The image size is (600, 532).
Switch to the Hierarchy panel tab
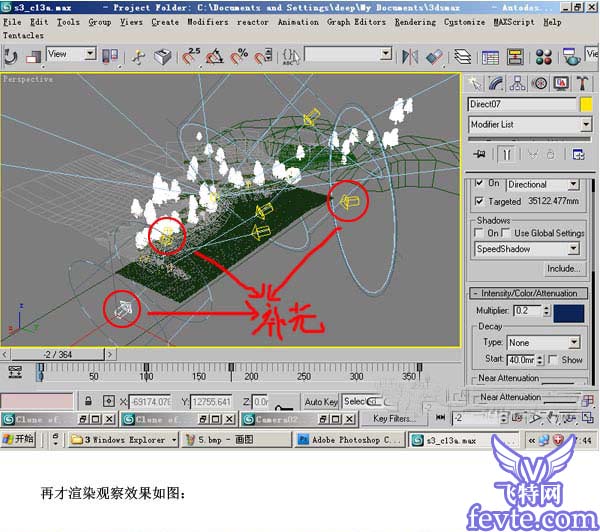point(518,83)
